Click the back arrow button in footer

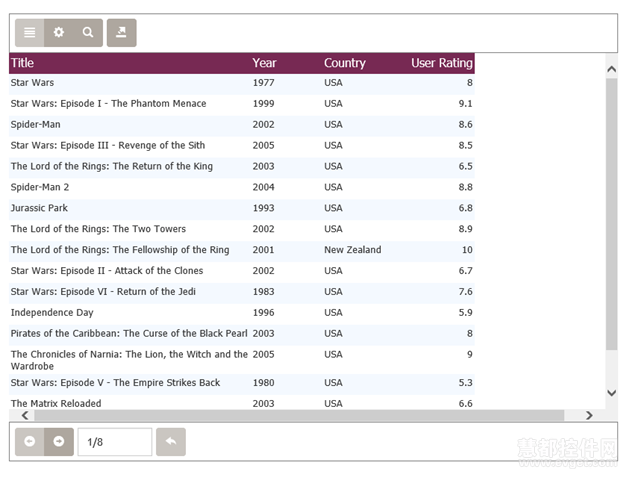(171, 442)
